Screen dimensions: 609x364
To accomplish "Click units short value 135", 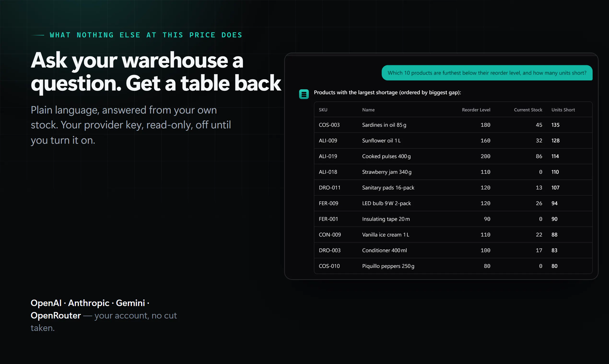I will pyautogui.click(x=556, y=125).
